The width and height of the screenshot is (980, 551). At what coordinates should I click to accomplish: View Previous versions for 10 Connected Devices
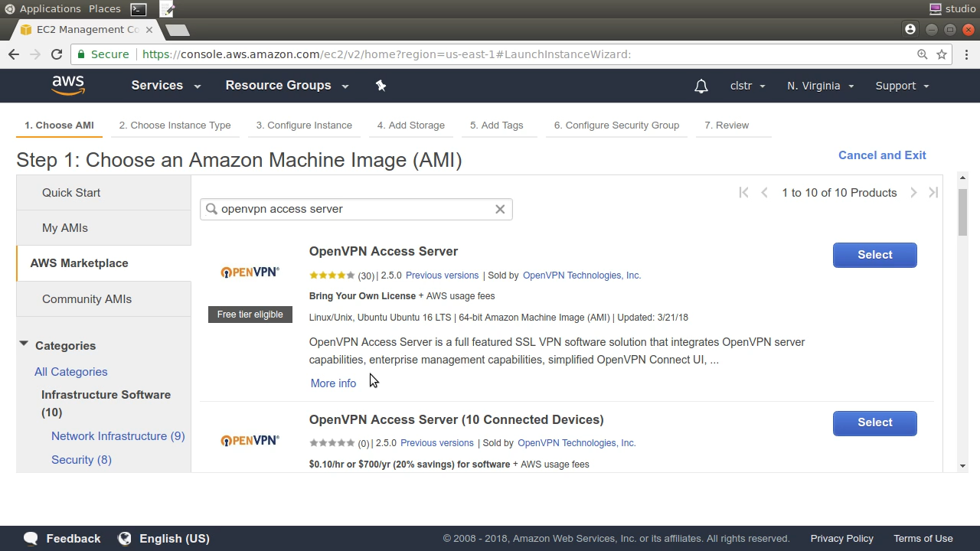point(436,443)
